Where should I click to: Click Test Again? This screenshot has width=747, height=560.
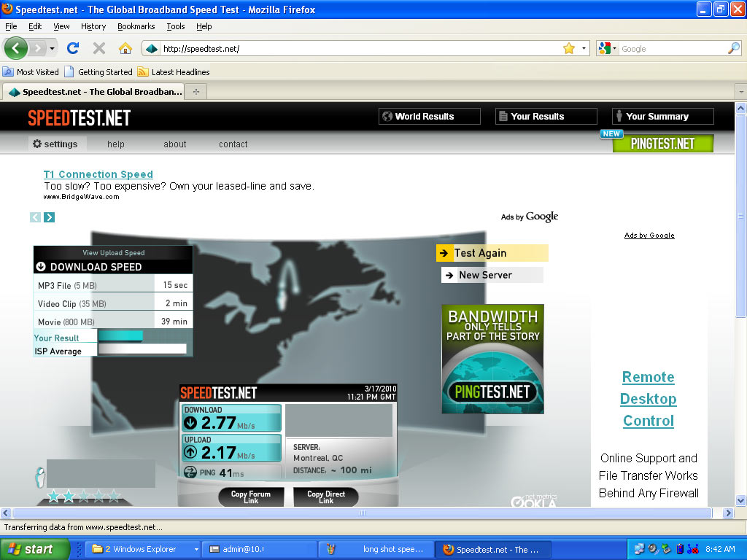click(492, 253)
